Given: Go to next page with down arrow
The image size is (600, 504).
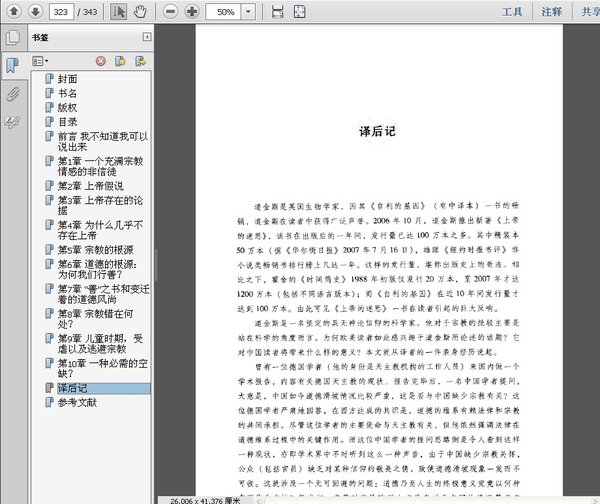Looking at the screenshot, I should point(35,11).
